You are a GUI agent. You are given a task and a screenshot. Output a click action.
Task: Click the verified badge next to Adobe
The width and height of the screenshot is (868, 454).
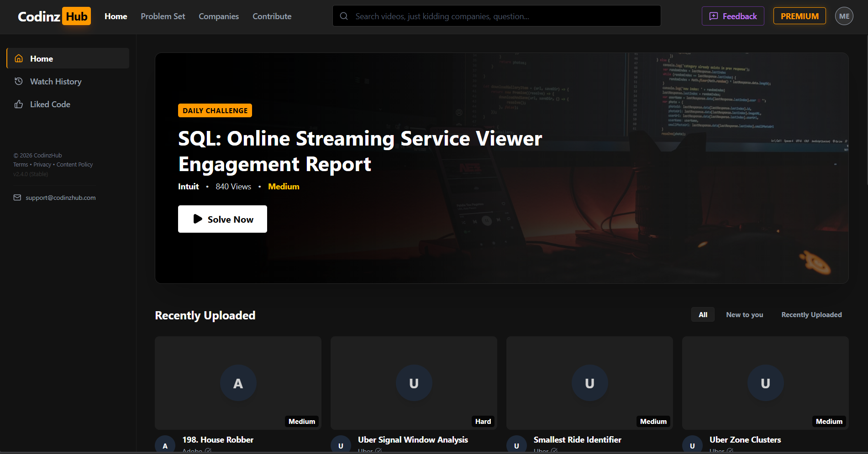pos(209,451)
